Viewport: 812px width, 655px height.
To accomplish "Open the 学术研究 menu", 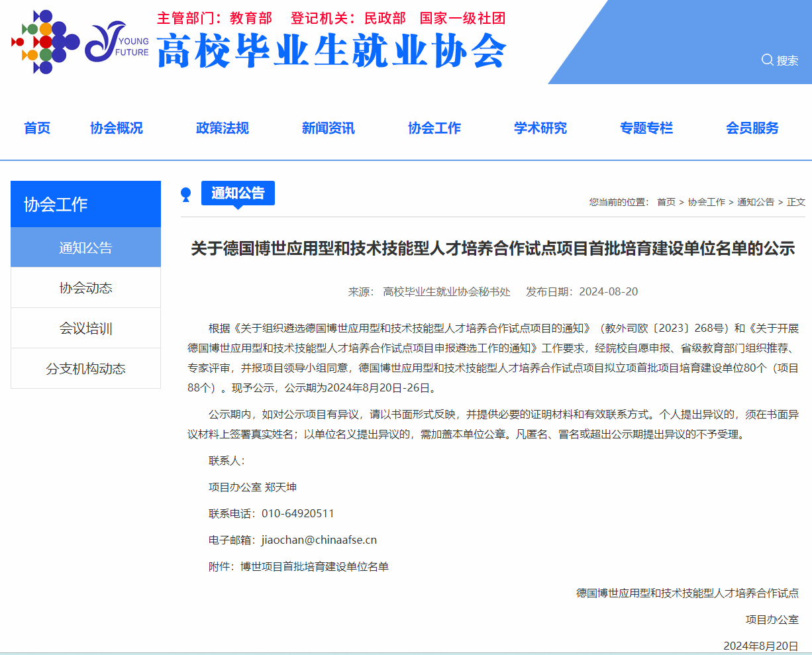I will 540,128.
